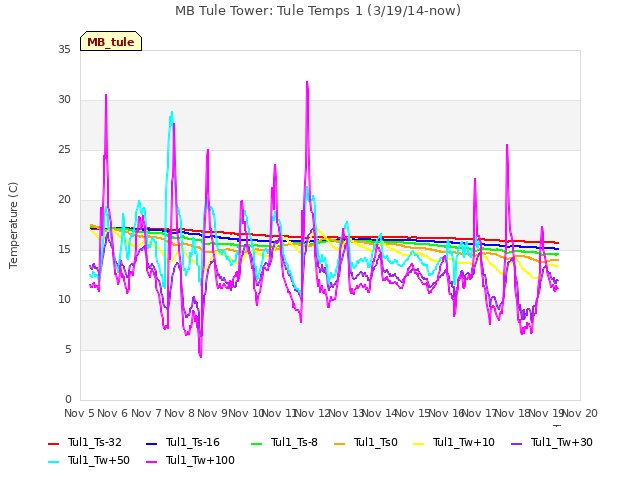Click the orange Tul1_Ts0 legend swatch
This screenshot has width=640, height=480.
(x=340, y=444)
